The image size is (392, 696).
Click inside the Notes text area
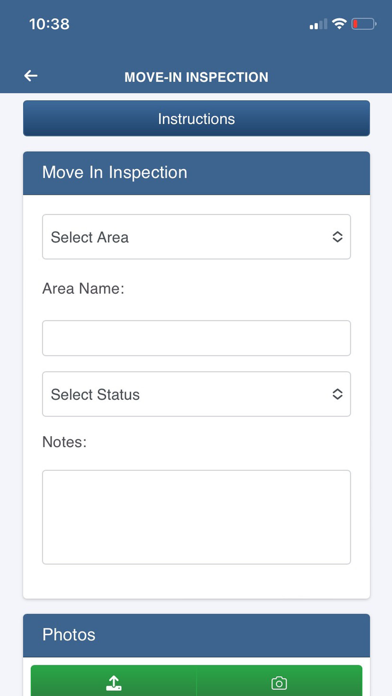coord(196,517)
